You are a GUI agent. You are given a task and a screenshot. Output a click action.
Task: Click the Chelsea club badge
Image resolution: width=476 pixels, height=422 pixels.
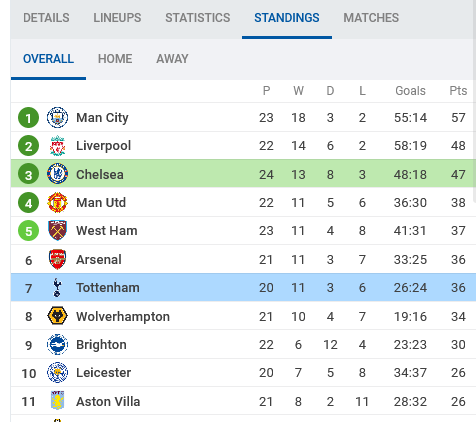[57, 174]
